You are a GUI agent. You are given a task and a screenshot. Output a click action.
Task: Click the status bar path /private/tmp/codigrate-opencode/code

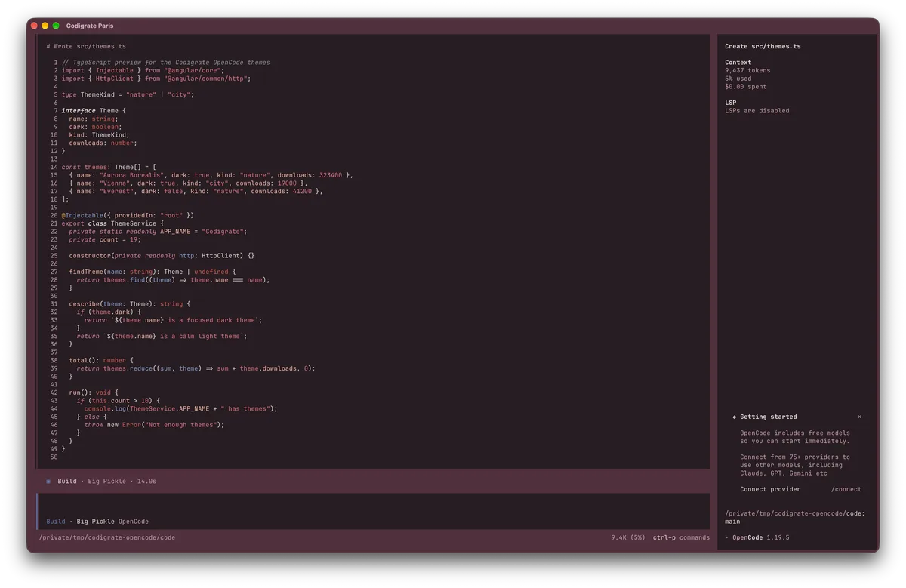coord(107,537)
